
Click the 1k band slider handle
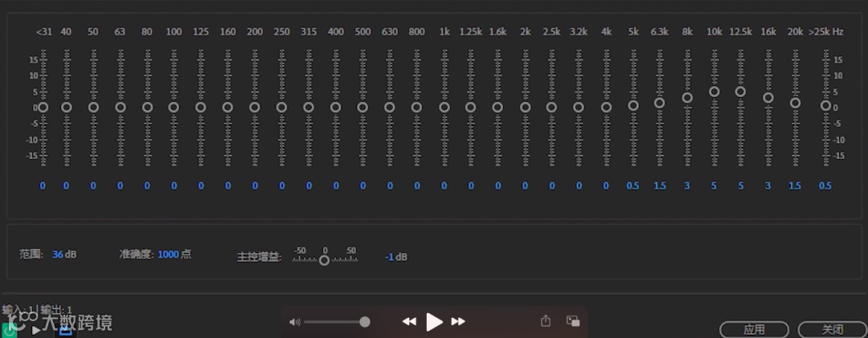click(x=444, y=108)
